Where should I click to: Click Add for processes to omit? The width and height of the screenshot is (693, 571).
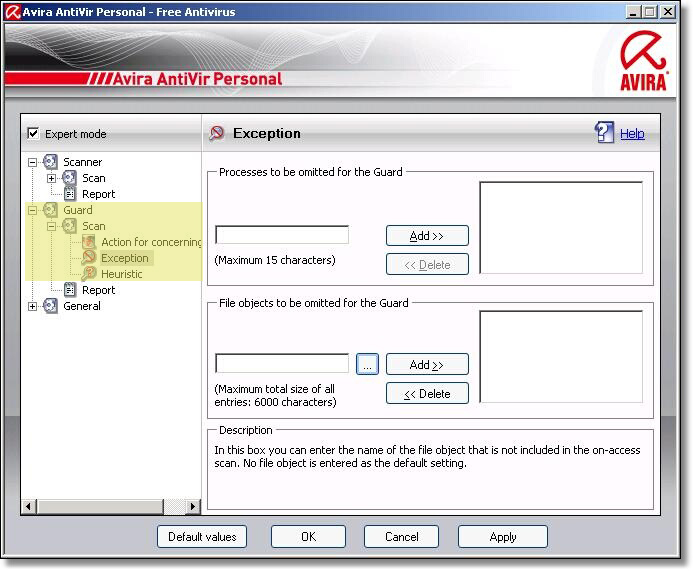click(x=427, y=236)
